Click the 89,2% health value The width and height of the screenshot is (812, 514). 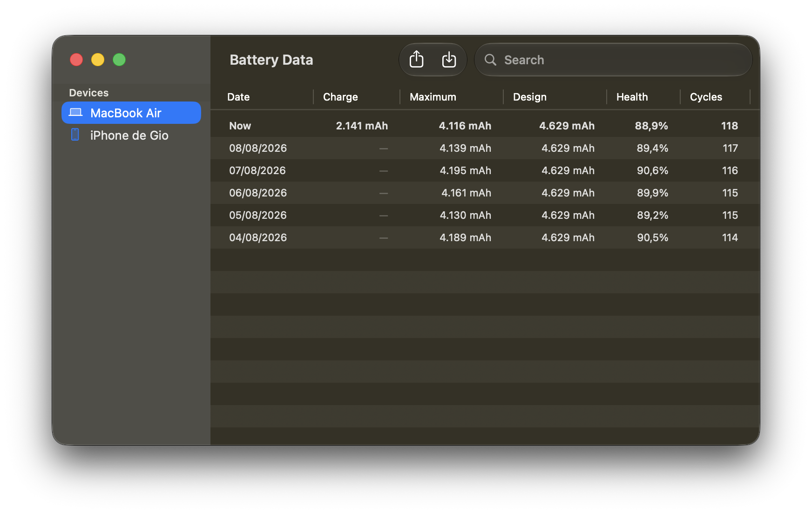(x=652, y=215)
